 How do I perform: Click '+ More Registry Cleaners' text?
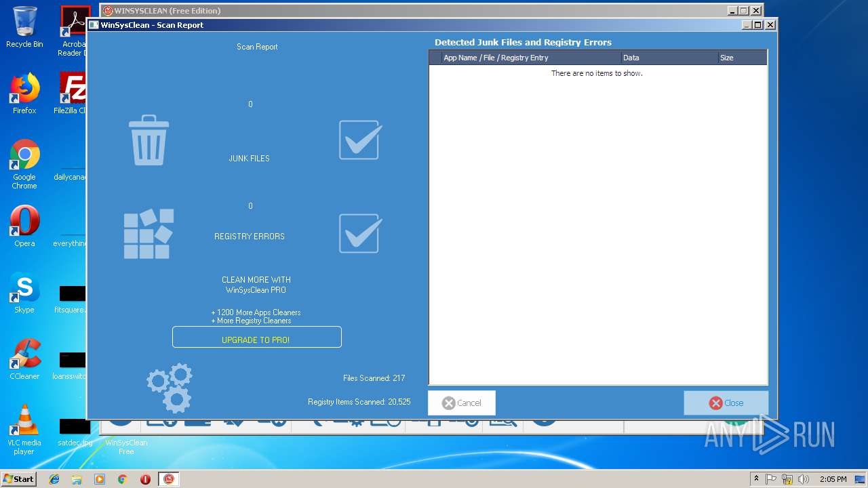coord(251,321)
